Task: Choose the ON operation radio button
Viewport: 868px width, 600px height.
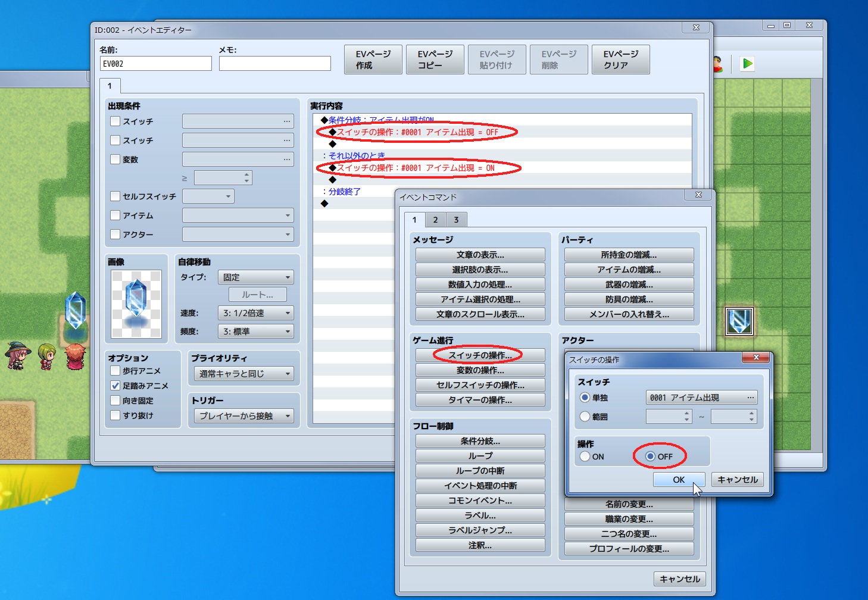Action: (585, 457)
